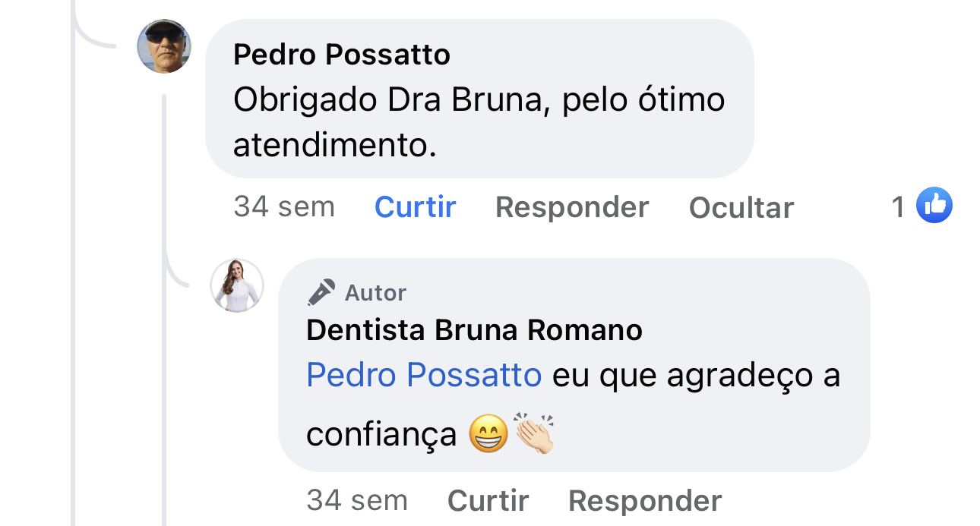The width and height of the screenshot is (980, 526).
Task: Click the blue thumbs-up reaction icon
Action: coord(936,204)
